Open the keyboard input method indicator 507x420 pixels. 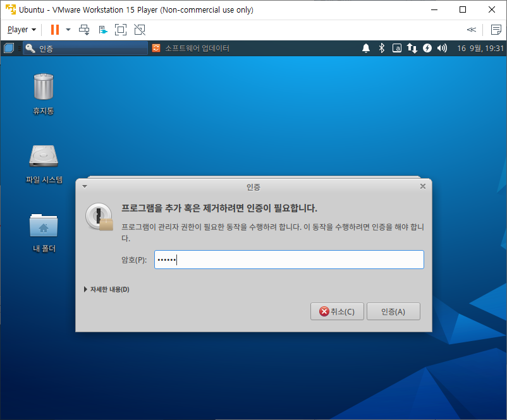pos(397,48)
